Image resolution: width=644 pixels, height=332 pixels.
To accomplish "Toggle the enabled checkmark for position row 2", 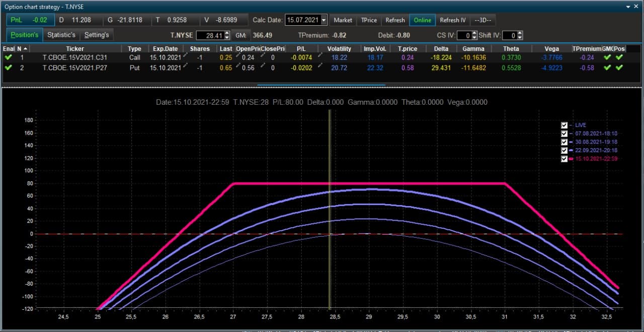I will (8, 68).
